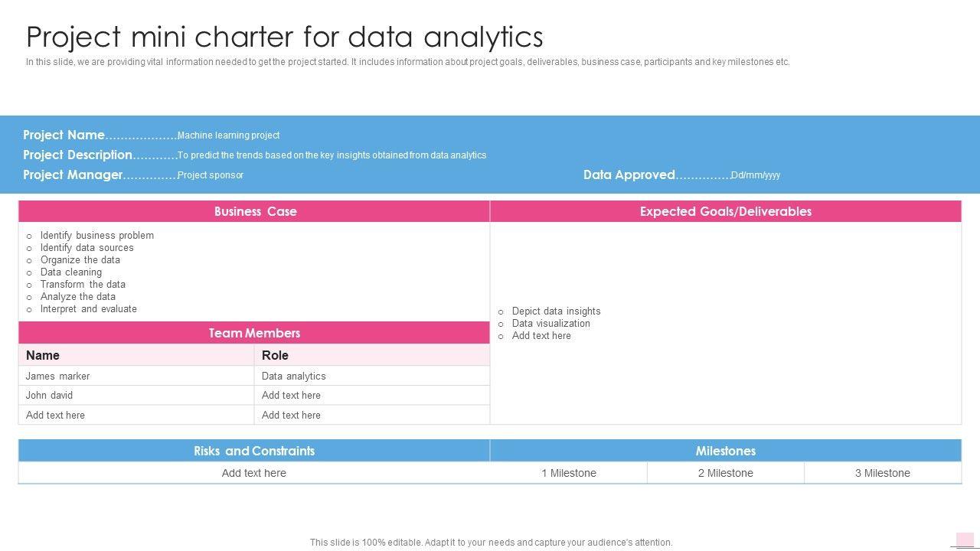Viewport: 980px width, 551px height.
Task: Click the Dd/mm/yyyy date approved field
Action: (756, 175)
